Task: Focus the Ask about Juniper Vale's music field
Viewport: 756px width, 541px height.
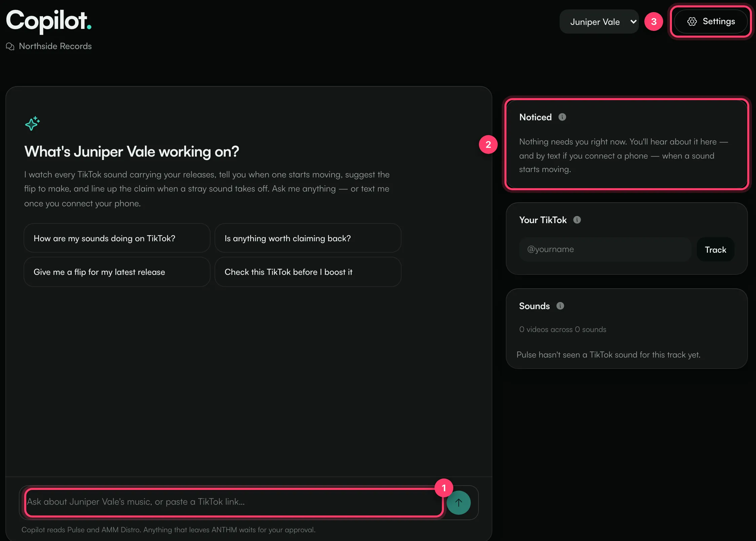Action: click(x=234, y=502)
